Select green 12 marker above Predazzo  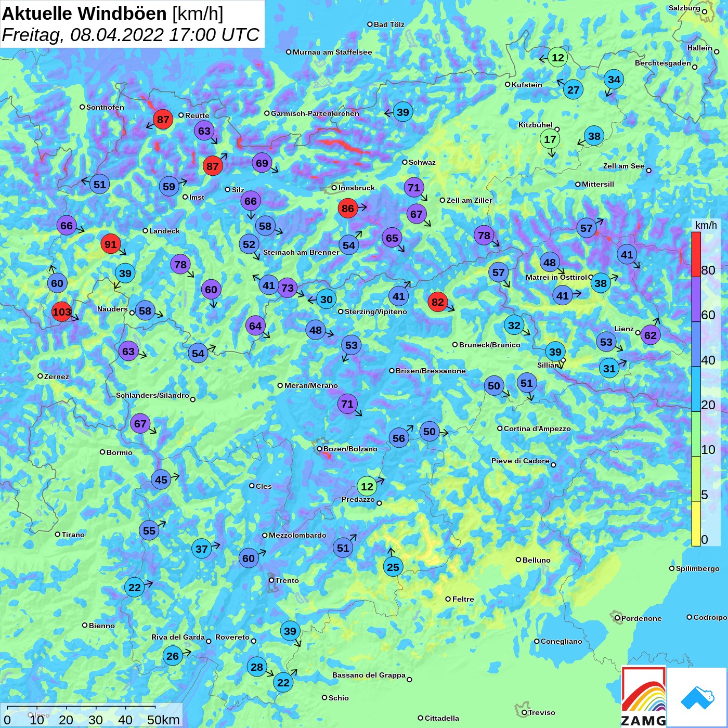point(367,486)
